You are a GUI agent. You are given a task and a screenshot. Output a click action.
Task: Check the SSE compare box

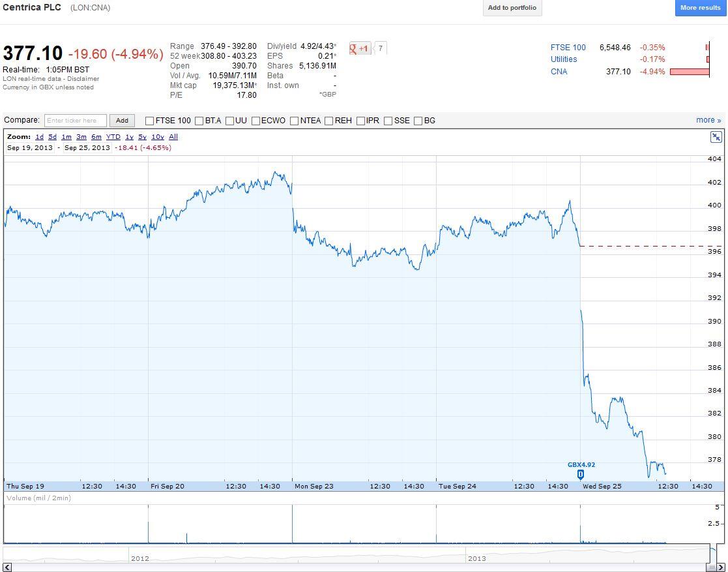tap(388, 121)
